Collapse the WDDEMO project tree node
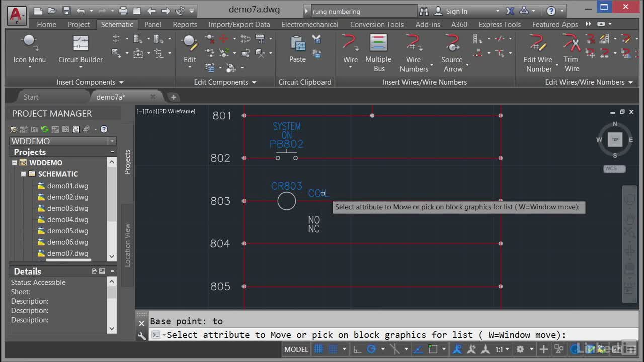The width and height of the screenshot is (644, 362). [14, 163]
